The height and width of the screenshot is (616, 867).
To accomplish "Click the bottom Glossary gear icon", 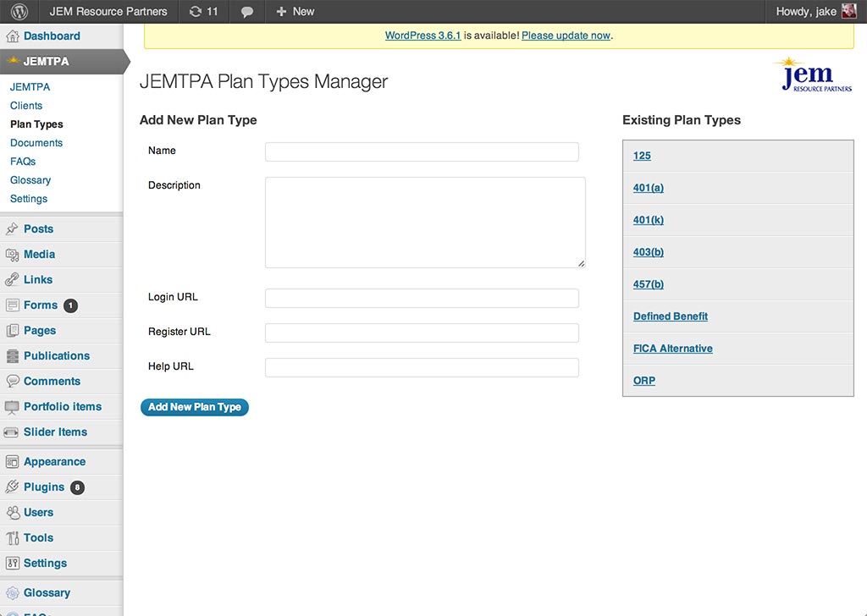I will [12, 593].
